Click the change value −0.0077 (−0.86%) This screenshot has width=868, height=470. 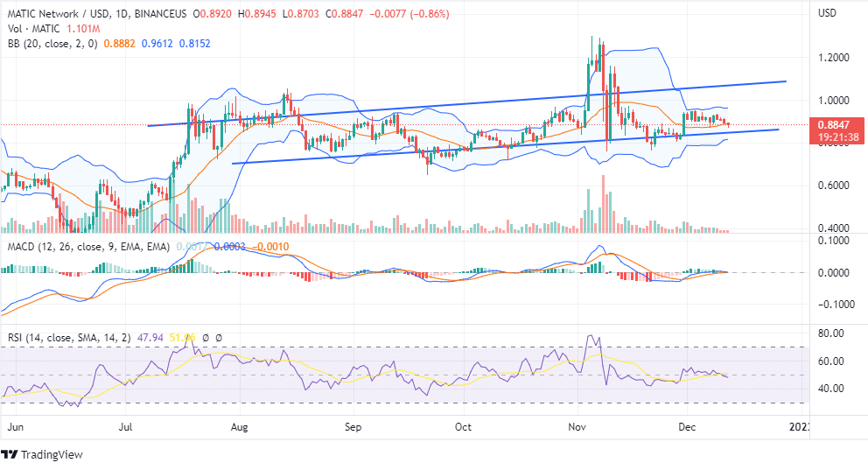pyautogui.click(x=409, y=14)
